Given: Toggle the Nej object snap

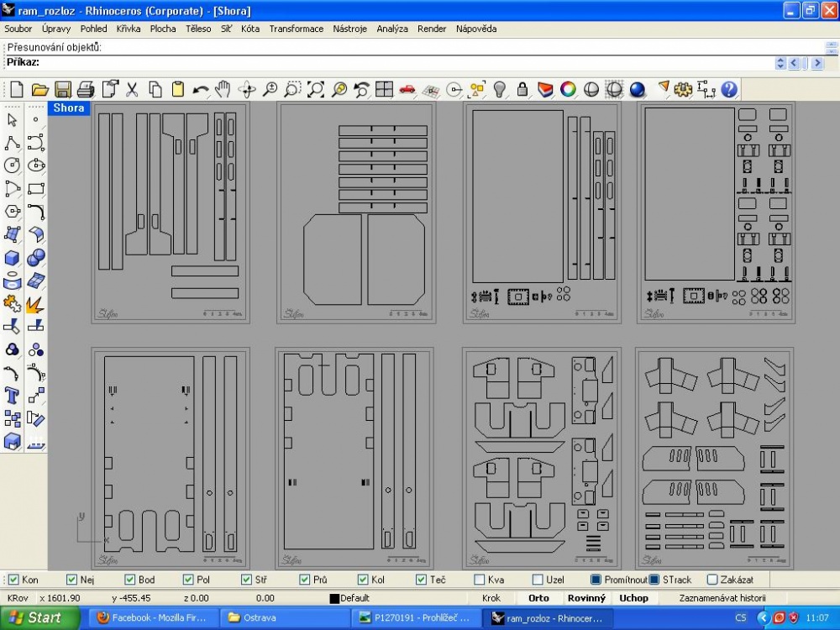Looking at the screenshot, I should click(71, 580).
